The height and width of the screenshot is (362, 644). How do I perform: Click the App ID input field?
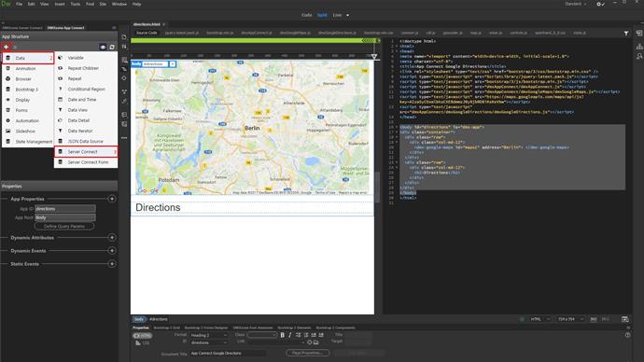[x=65, y=208]
